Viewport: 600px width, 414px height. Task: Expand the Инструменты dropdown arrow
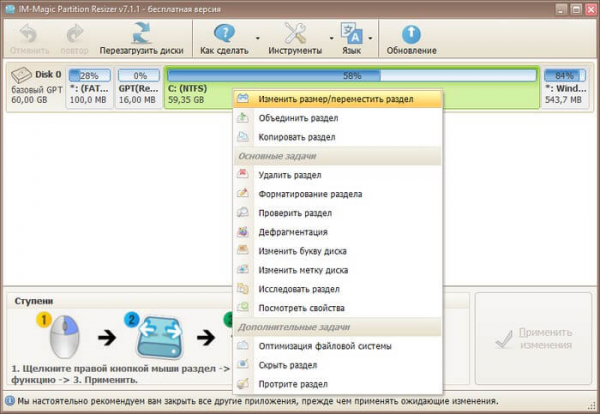coord(331,38)
